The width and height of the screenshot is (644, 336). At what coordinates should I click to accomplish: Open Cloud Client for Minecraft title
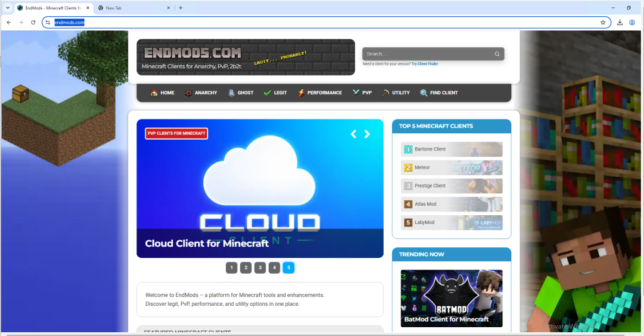pyautogui.click(x=206, y=244)
